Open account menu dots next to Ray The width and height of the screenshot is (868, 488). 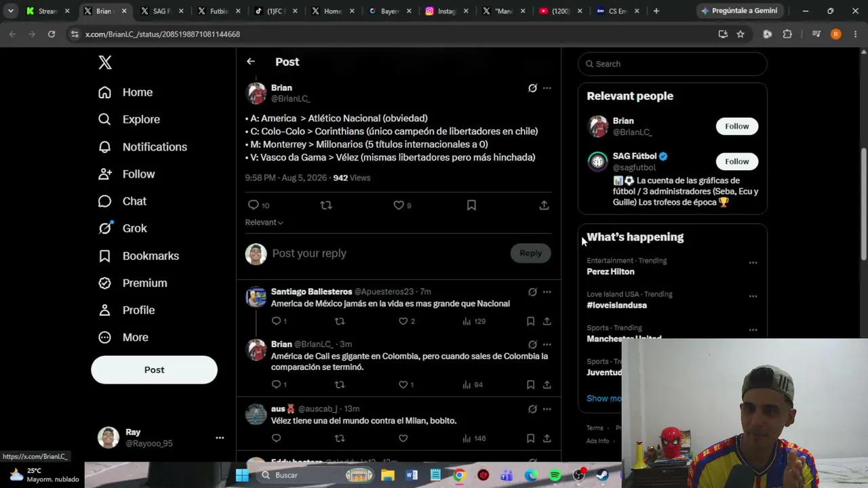pyautogui.click(x=220, y=438)
